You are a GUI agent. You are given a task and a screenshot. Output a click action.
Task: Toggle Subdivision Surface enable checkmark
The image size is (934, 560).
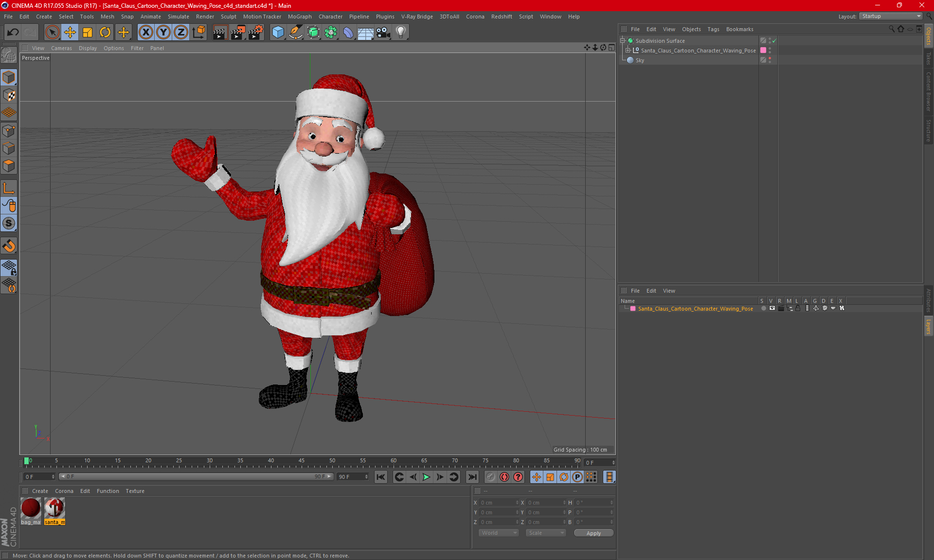point(774,41)
